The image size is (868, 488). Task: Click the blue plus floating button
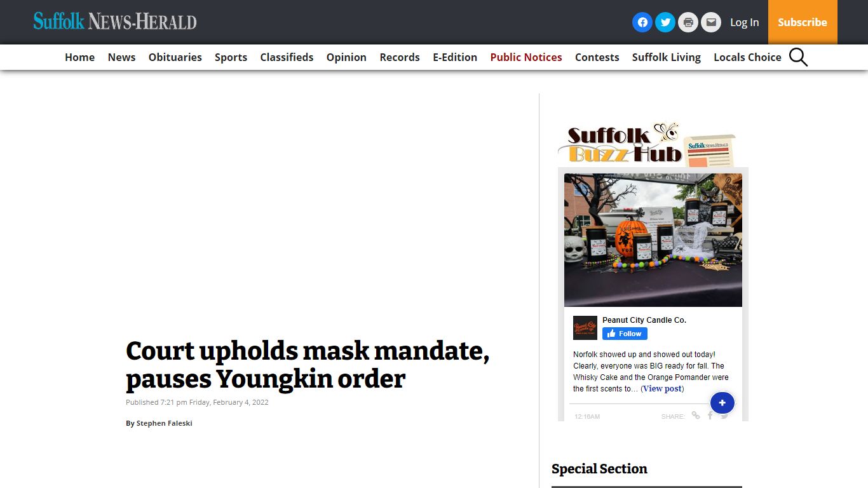tap(722, 403)
